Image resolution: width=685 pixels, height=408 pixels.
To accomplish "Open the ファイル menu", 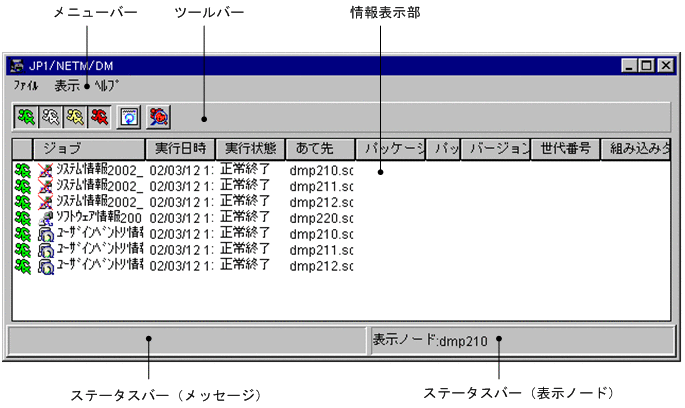I will (x=26, y=86).
